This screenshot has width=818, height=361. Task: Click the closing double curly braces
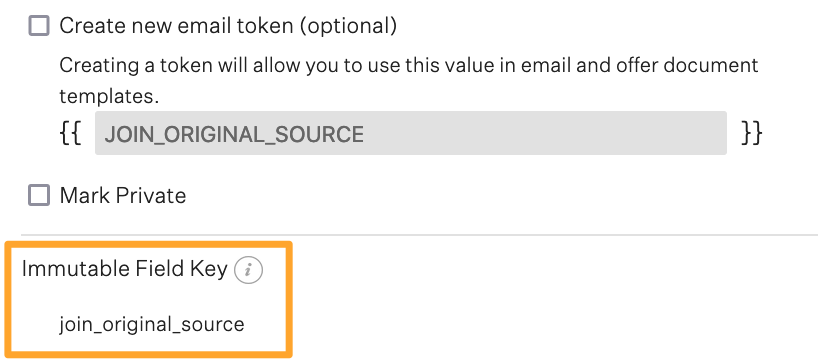pos(752,134)
